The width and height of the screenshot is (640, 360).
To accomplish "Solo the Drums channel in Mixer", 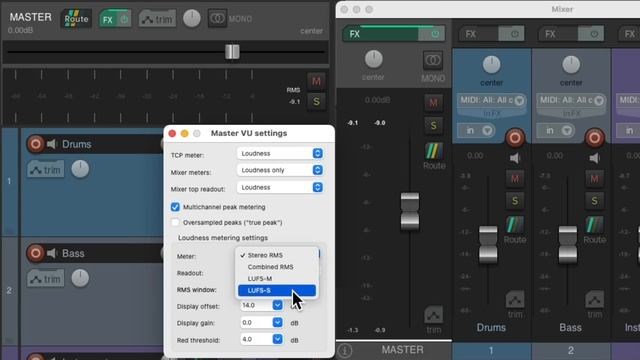I will tap(515, 201).
